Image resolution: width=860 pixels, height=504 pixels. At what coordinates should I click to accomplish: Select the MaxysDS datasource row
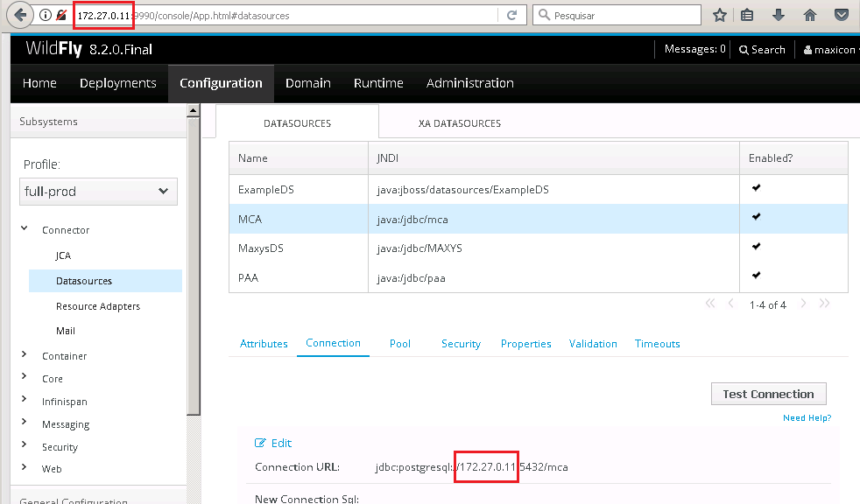pyautogui.click(x=538, y=248)
